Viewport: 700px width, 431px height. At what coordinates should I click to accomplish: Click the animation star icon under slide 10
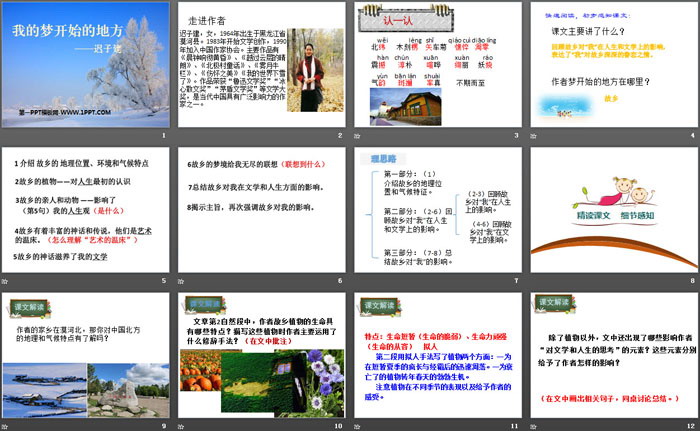pos(181,427)
